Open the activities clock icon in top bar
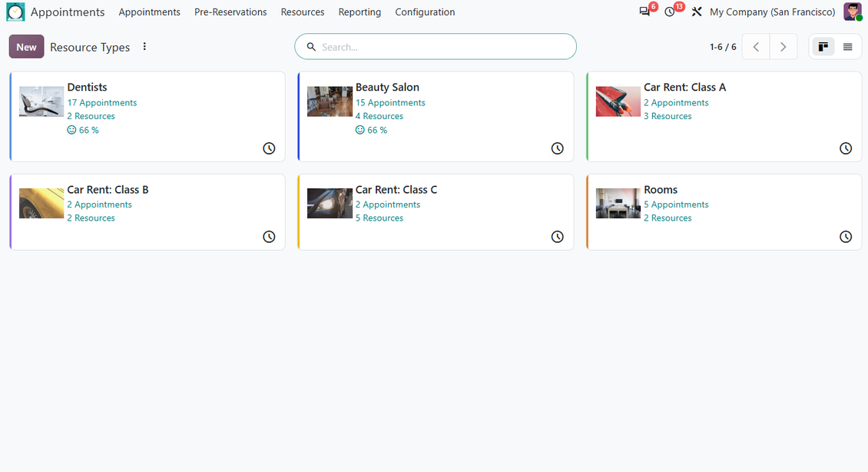Screen dimensions: 868x472 click(x=670, y=12)
